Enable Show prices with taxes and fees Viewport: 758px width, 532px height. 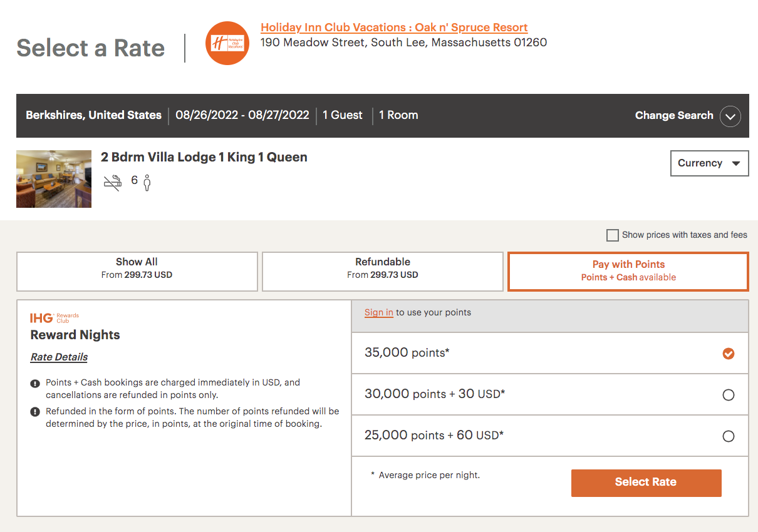pos(612,235)
